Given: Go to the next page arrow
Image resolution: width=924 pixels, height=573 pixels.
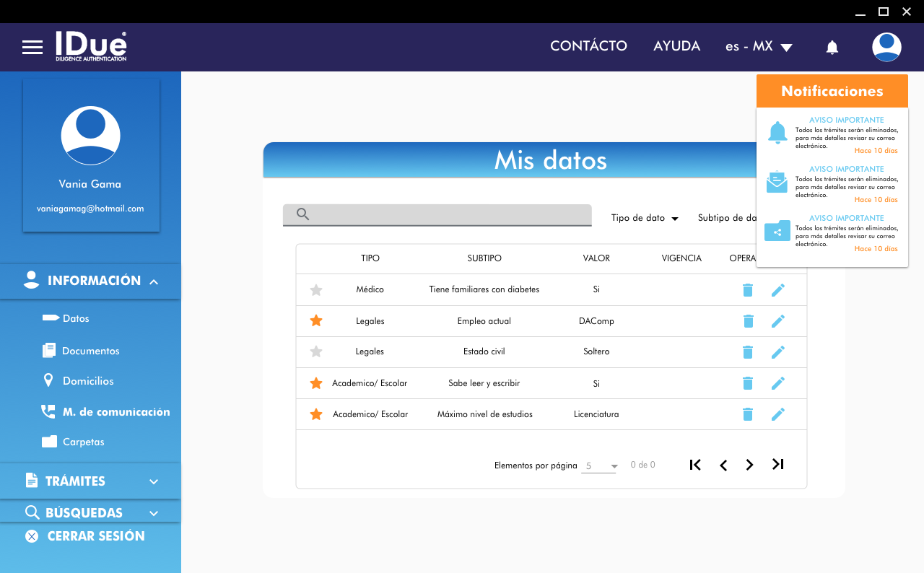Looking at the screenshot, I should tap(749, 465).
